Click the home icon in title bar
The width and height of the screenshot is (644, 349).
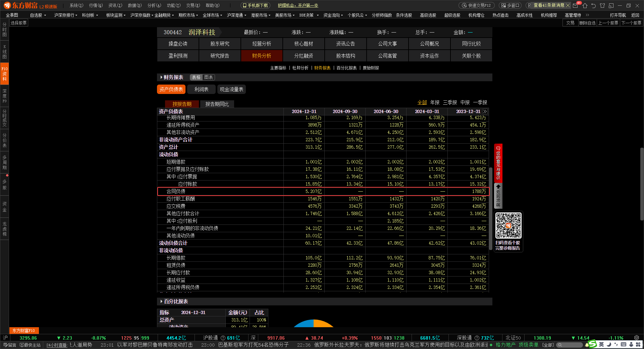tap(585, 6)
